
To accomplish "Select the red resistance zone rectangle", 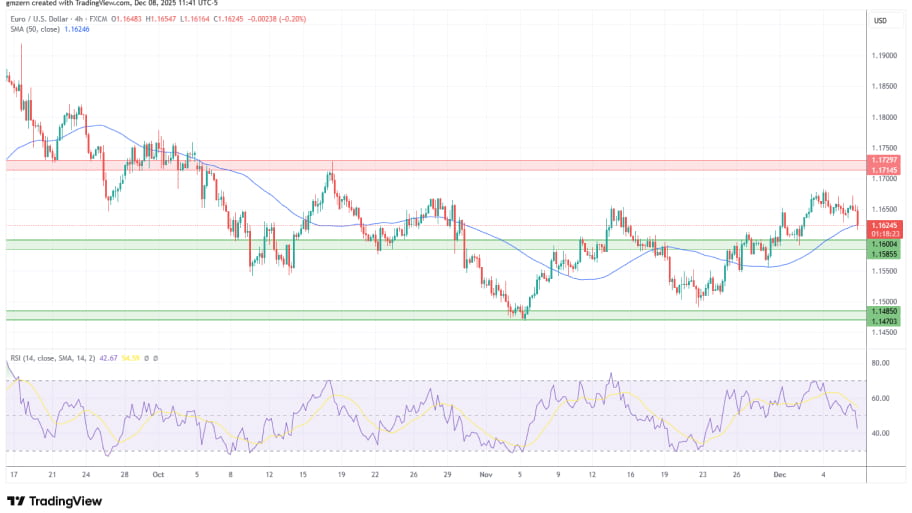I will (436, 165).
